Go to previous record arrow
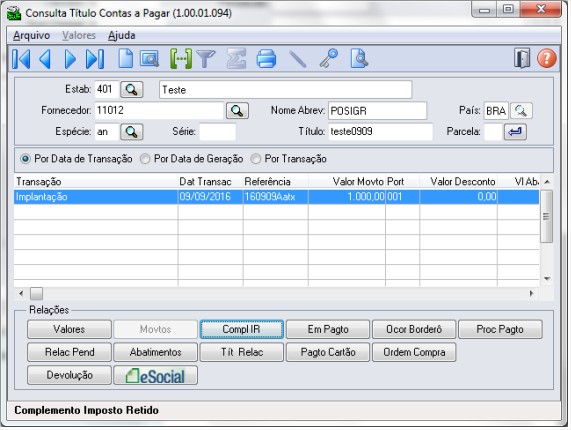571x430 pixels. coord(45,59)
